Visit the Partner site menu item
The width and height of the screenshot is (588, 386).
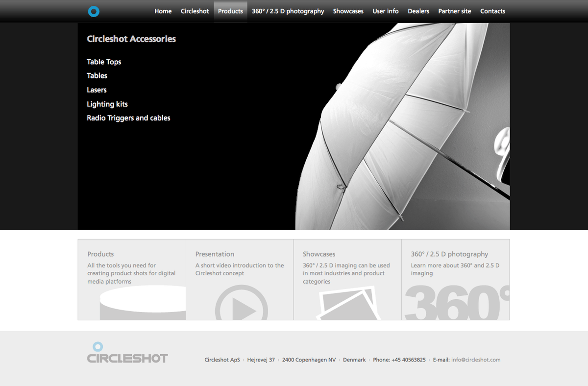(454, 11)
